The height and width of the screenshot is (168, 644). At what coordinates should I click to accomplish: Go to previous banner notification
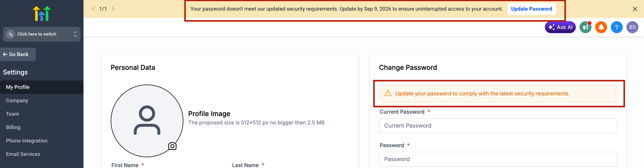pos(93,9)
